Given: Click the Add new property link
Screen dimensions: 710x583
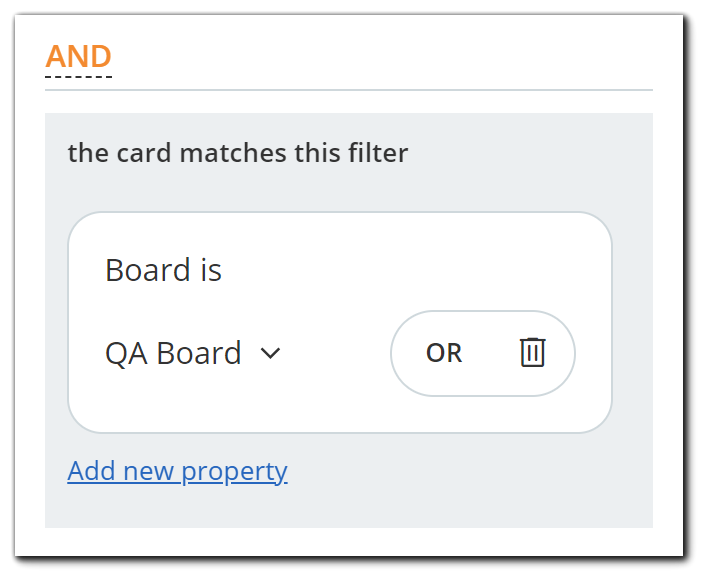Looking at the screenshot, I should coord(177,471).
